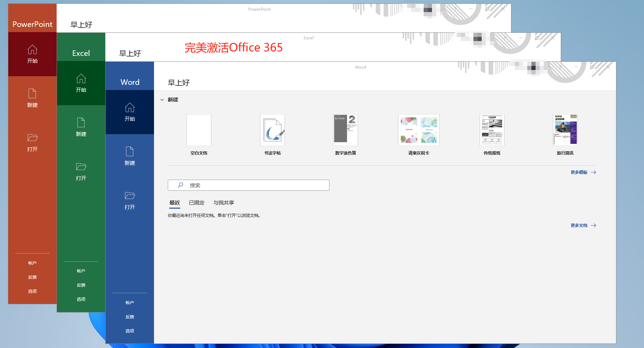Click the 更多文档 link
Image resolution: width=644 pixels, height=348 pixels.
tap(579, 225)
